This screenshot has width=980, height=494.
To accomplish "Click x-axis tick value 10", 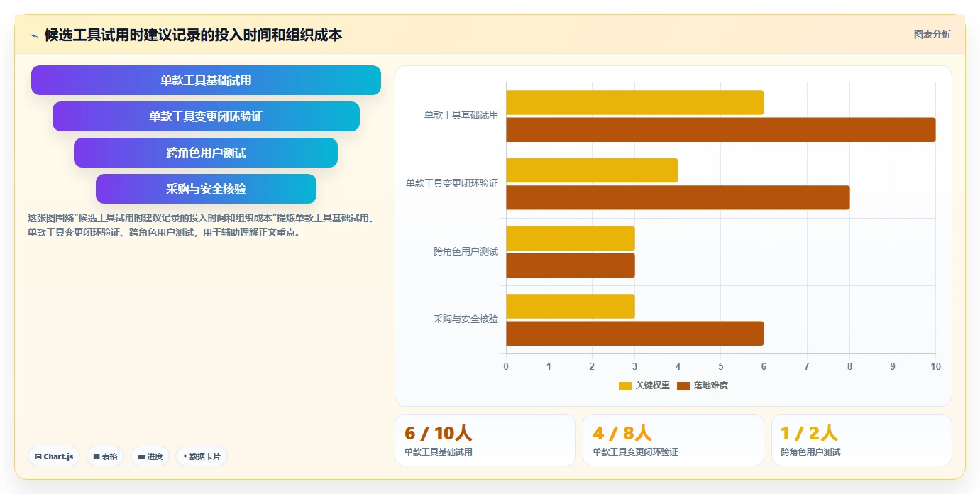I will pyautogui.click(x=935, y=366).
